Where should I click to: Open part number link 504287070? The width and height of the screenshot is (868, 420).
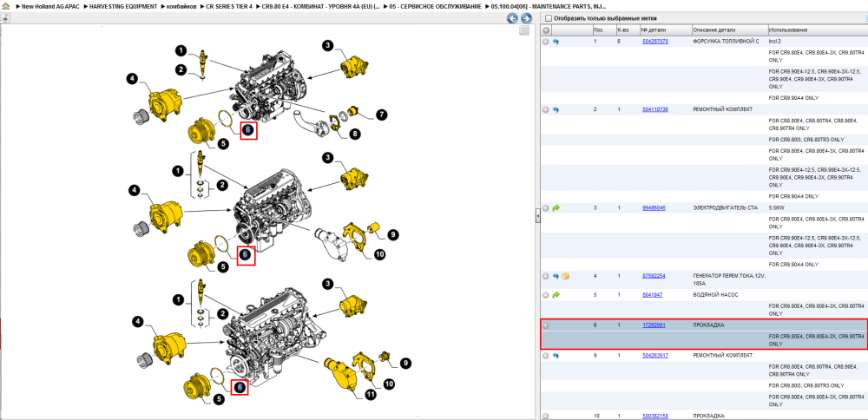click(x=654, y=42)
